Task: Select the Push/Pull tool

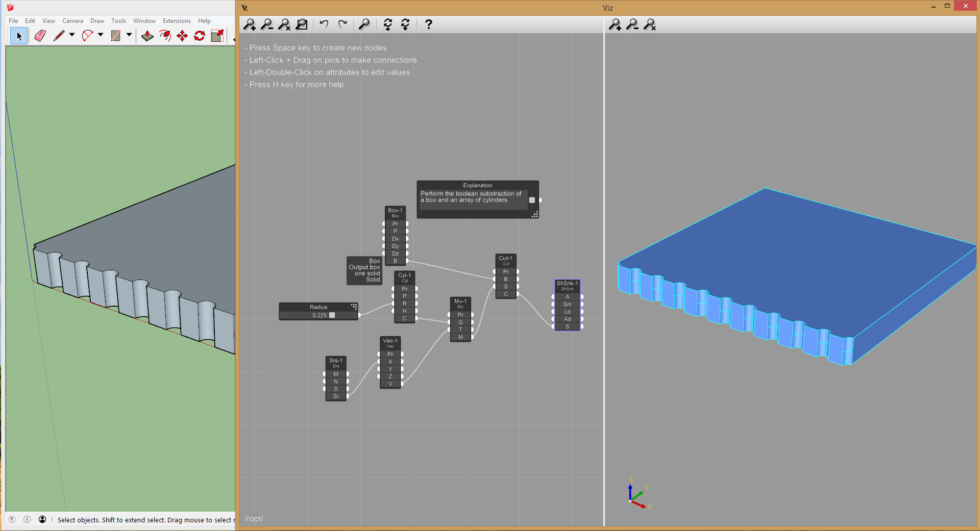Action: [x=148, y=36]
